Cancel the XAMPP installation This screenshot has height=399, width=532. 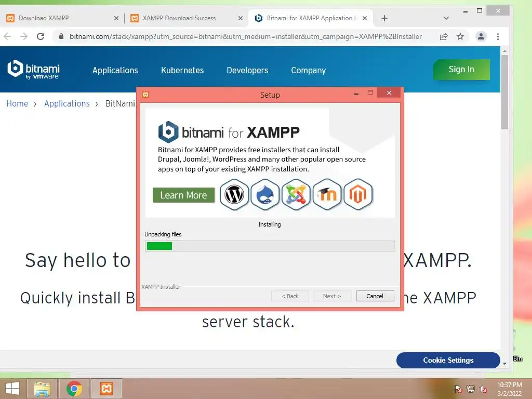[375, 296]
